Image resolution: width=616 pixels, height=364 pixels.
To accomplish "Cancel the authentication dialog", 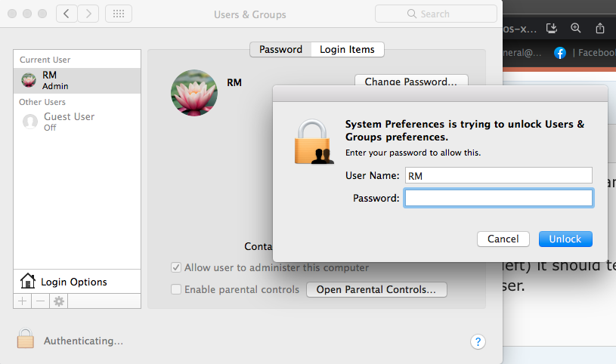I will pyautogui.click(x=503, y=239).
